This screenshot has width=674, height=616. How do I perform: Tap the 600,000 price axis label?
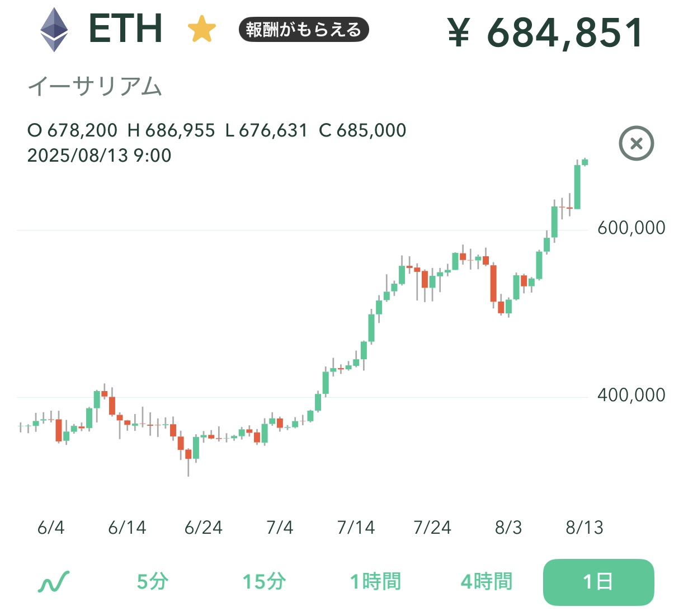coord(631,228)
